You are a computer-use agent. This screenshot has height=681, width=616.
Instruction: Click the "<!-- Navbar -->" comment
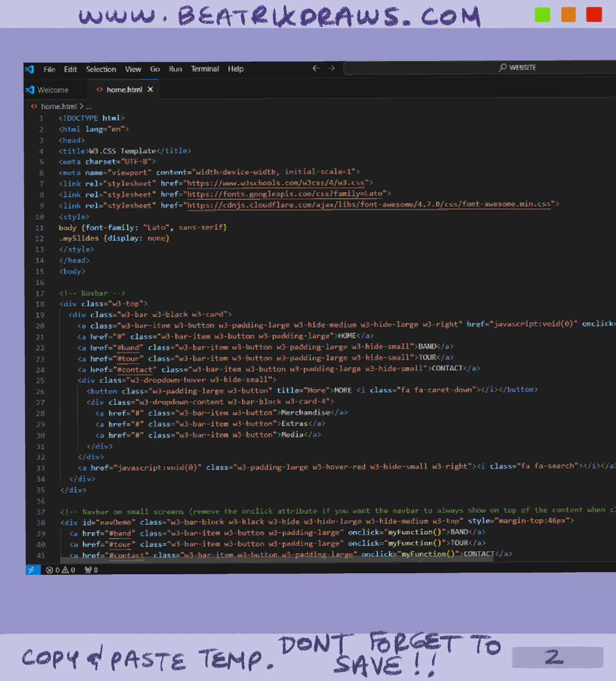92,293
